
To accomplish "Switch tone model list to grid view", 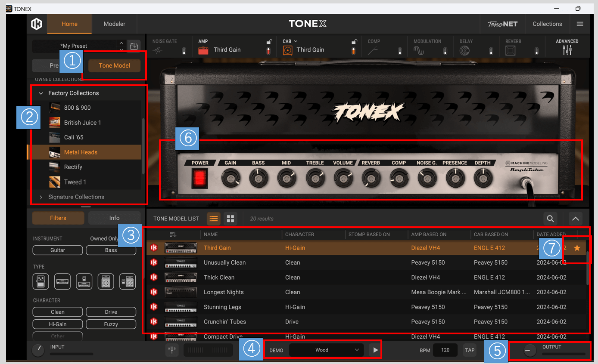I will pyautogui.click(x=230, y=219).
